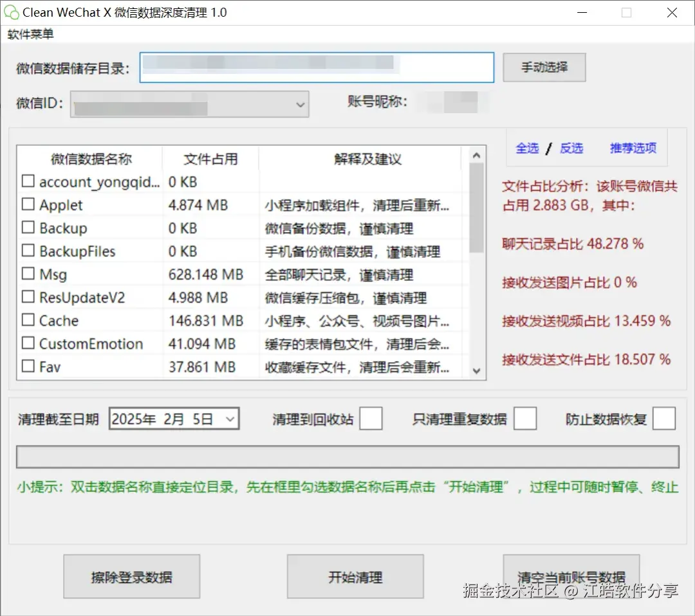Click the 微信数据名称 column header
This screenshot has width=695, height=616.
pyautogui.click(x=91, y=159)
